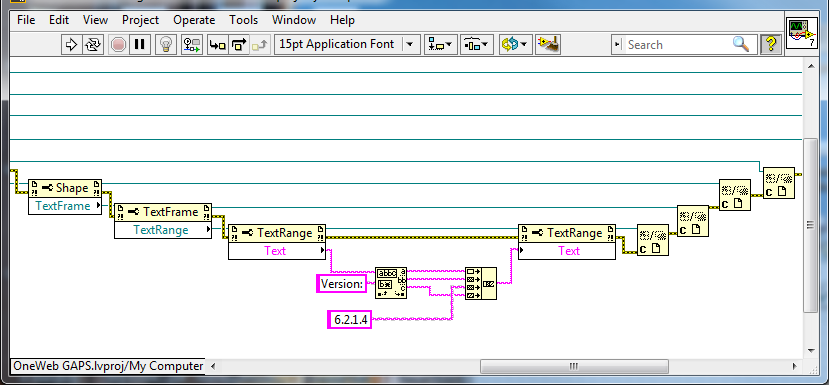This screenshot has height=385, width=829.
Task: Select the left TextRange property node header
Action: click(277, 233)
